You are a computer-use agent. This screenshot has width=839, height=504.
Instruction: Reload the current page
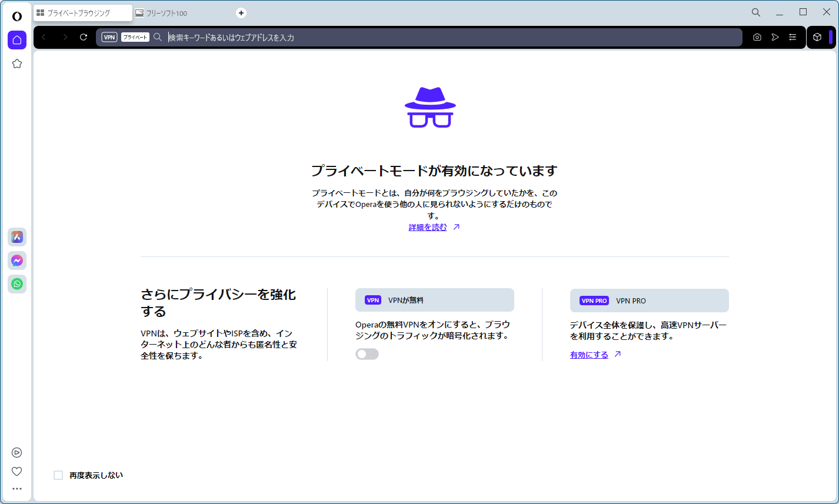click(84, 37)
